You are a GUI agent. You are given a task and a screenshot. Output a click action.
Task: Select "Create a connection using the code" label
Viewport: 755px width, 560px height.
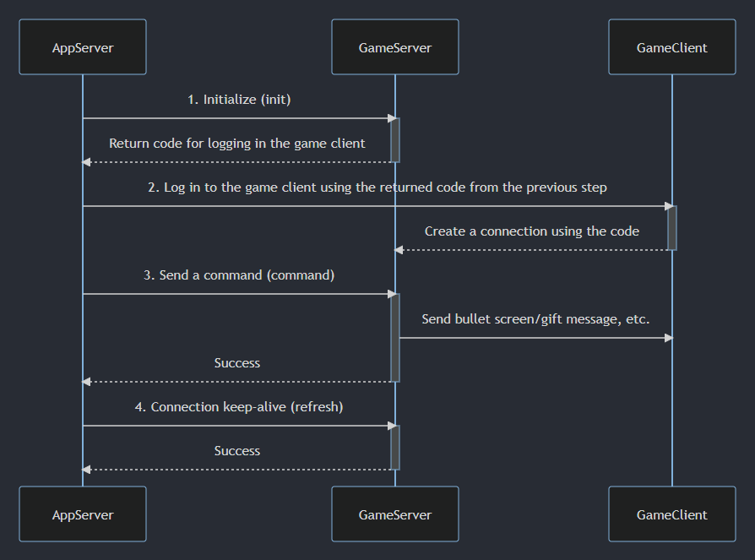click(532, 231)
